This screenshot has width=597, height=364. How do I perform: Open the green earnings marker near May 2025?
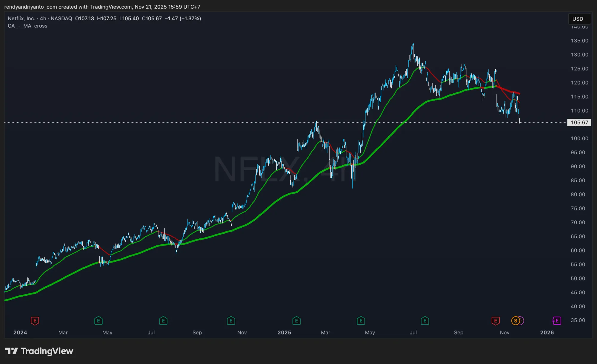coord(361,321)
